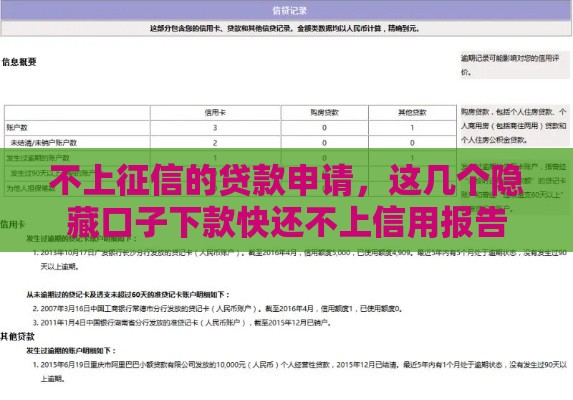Viewport: 573px width, 400px height.
Task: Click value 2 in 未结清/未销户账户数 row
Action: 215,143
